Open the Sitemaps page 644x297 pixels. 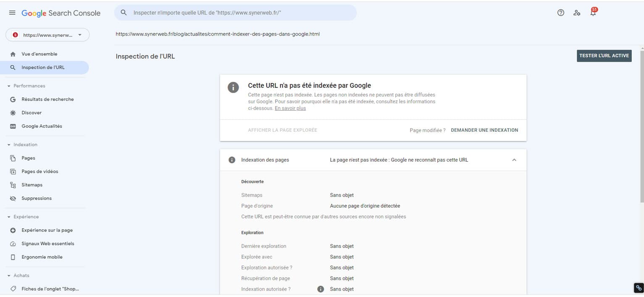click(45, 185)
